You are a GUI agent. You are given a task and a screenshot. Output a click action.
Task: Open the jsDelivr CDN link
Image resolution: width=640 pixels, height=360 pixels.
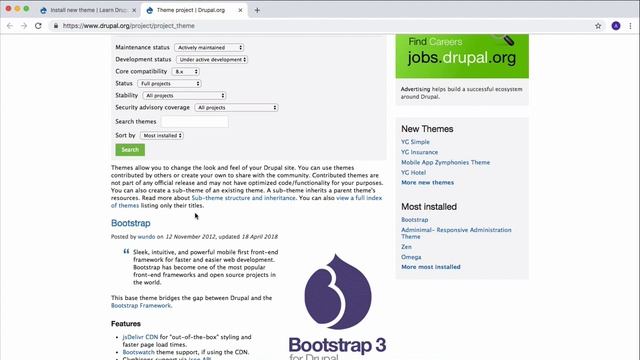coord(140,337)
